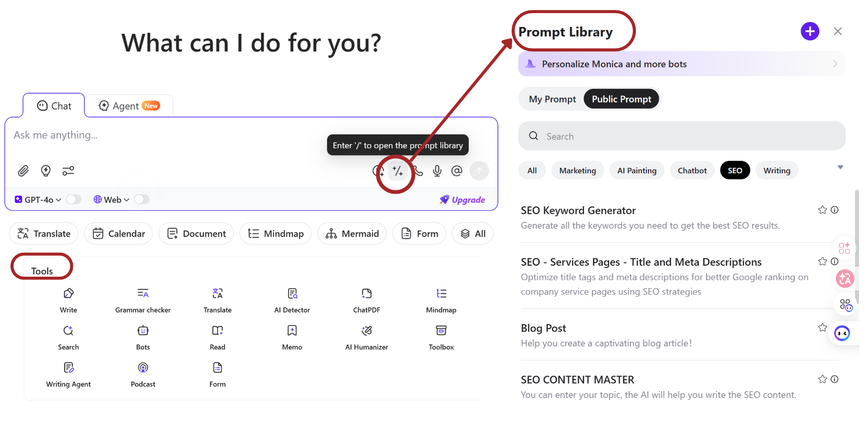Viewport: 868px width, 443px height.
Task: Open the AI Detector tool
Action: (292, 300)
